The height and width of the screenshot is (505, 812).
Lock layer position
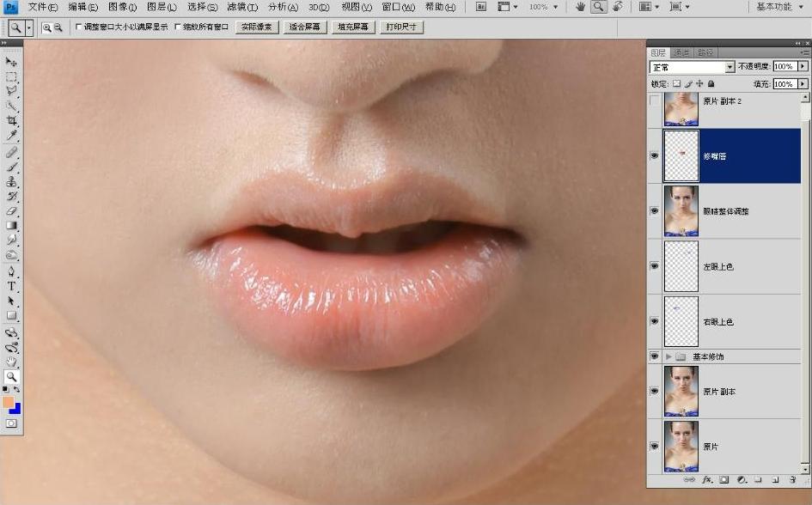tap(699, 83)
